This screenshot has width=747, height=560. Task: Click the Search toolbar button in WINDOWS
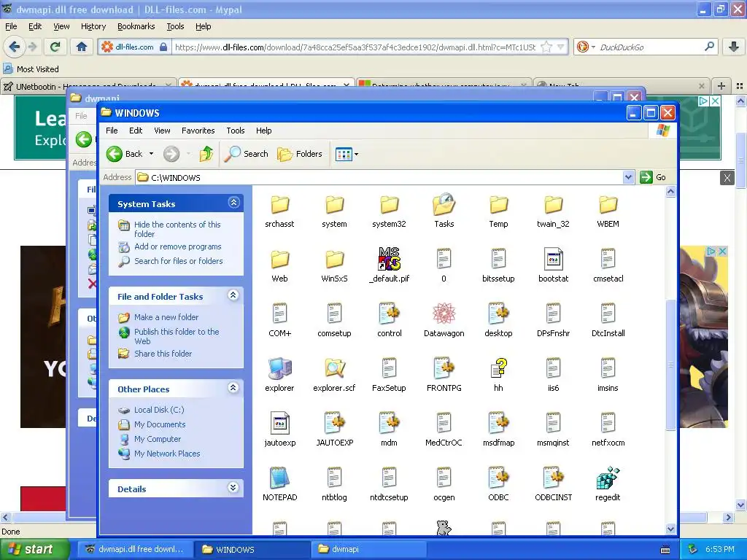(246, 154)
